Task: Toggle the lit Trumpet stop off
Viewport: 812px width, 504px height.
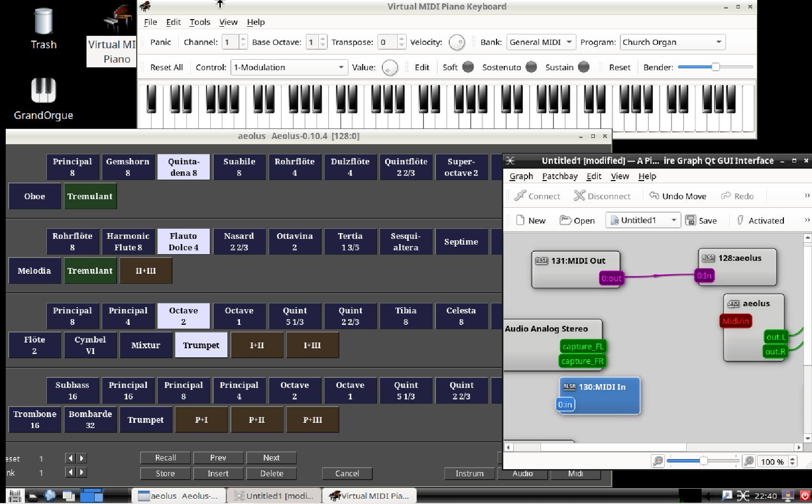Action: tap(201, 345)
